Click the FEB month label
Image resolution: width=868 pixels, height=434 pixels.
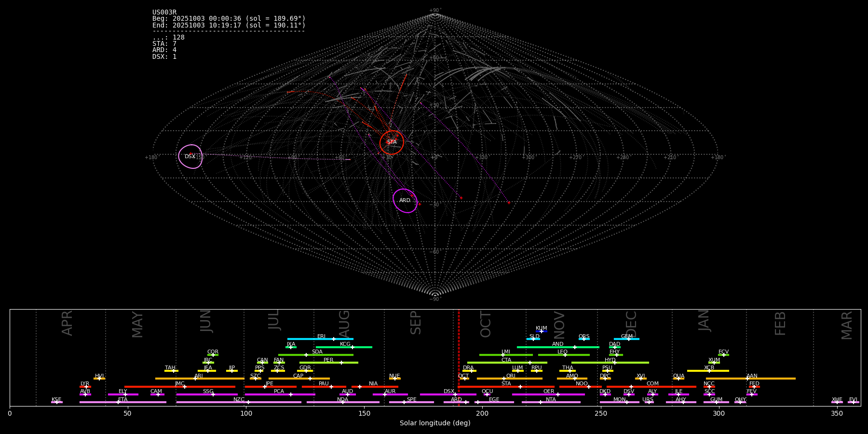coord(780,323)
